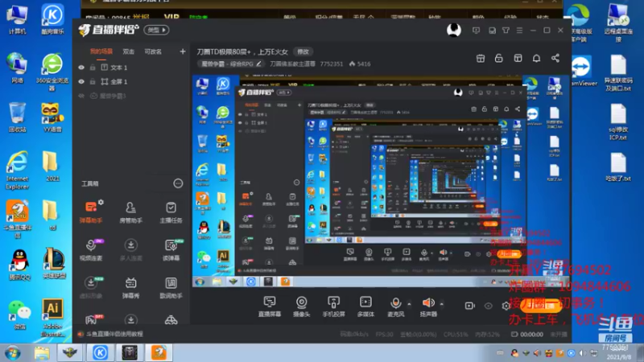644x362 pixels.
Task: Open the 房管助手 tool
Action: pos(130,212)
